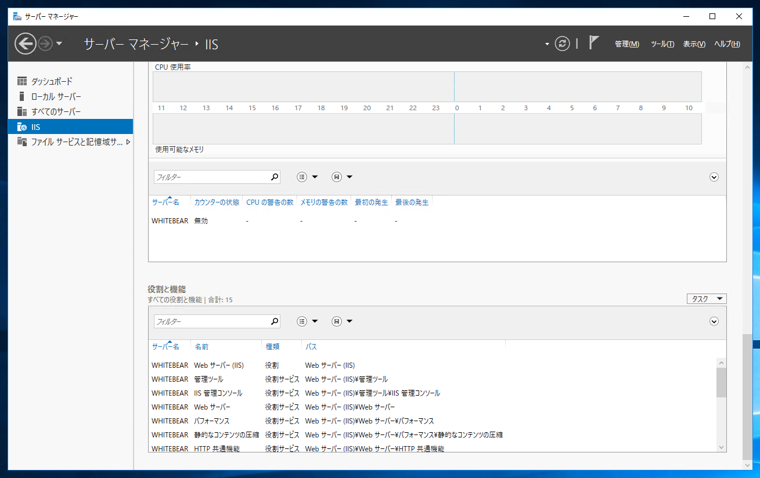Expand the roles panel chevron button
This screenshot has width=760, height=478.
coord(714,321)
